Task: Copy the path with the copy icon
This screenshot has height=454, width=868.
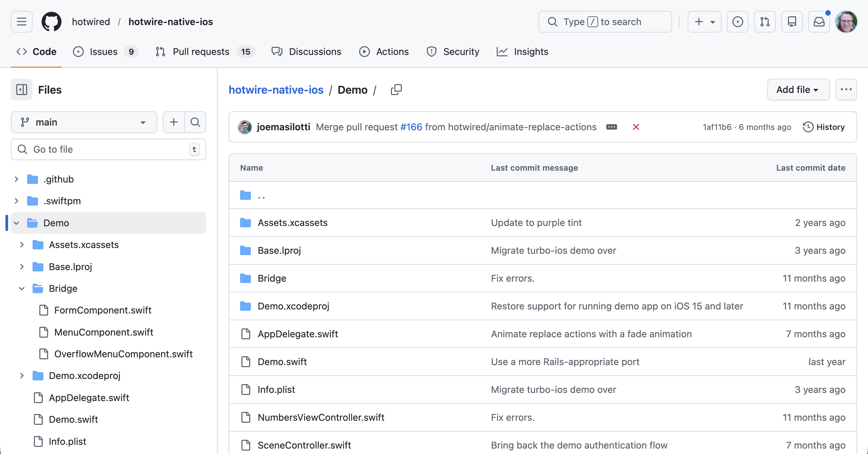Action: pos(396,90)
